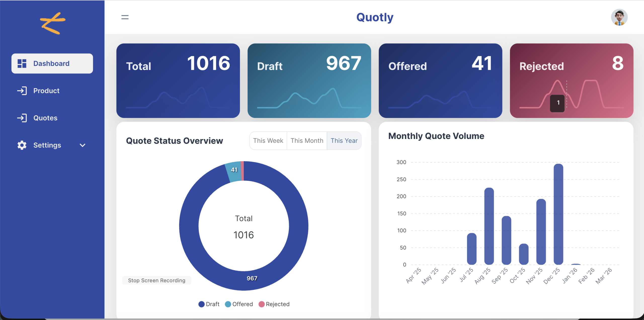This screenshot has width=644, height=320.
Task: Open the Quotes page from the sidebar
Action: point(45,118)
